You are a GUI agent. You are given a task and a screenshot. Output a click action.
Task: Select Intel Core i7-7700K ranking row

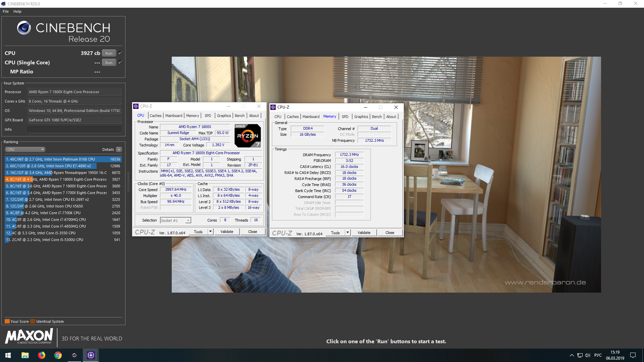click(x=63, y=213)
